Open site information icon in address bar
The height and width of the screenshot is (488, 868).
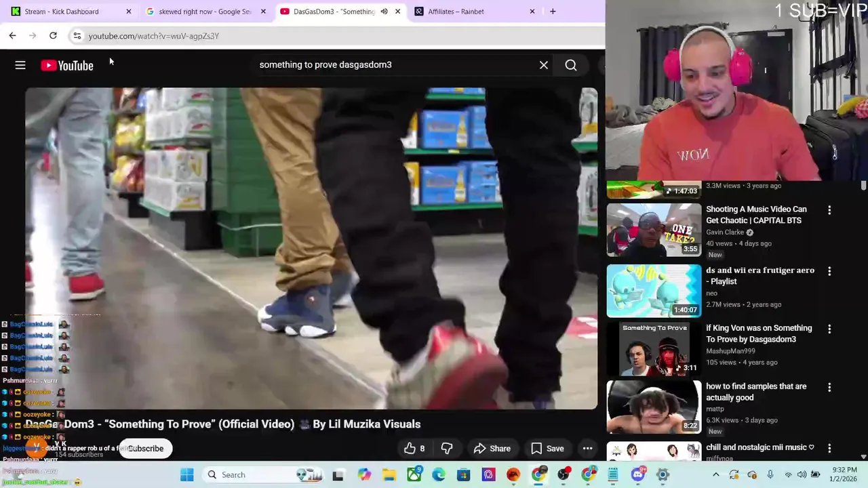click(77, 36)
